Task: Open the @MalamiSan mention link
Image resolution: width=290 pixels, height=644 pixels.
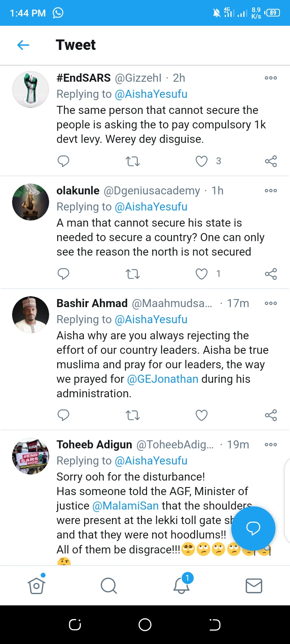Action: pos(125,506)
